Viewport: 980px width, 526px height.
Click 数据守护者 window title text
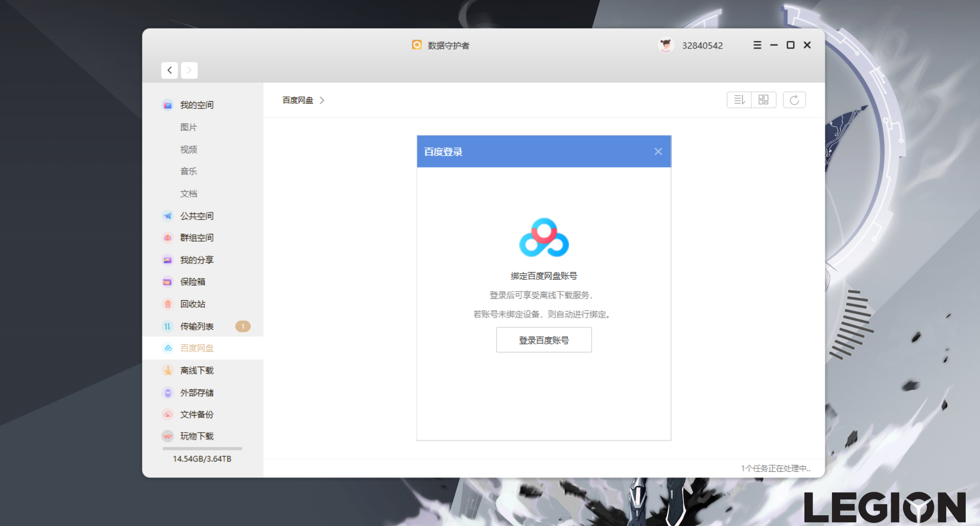(449, 46)
